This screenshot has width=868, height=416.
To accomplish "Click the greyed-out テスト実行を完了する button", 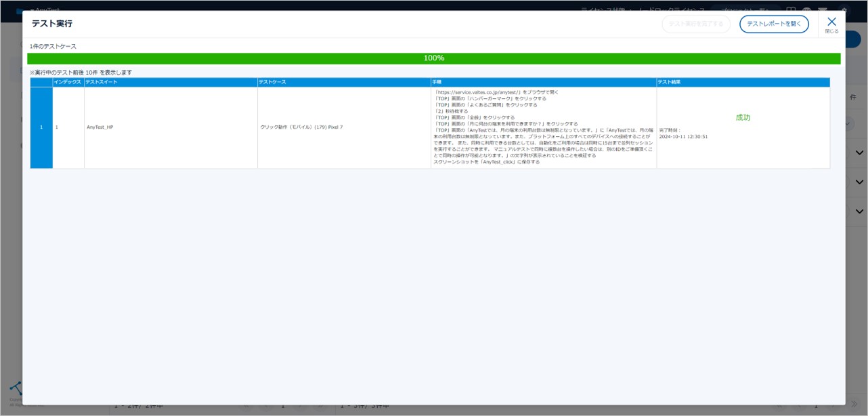I will point(695,24).
